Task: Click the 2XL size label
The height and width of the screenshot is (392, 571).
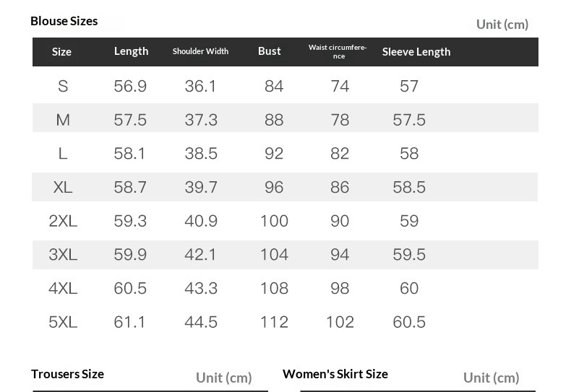Action: [x=63, y=221]
